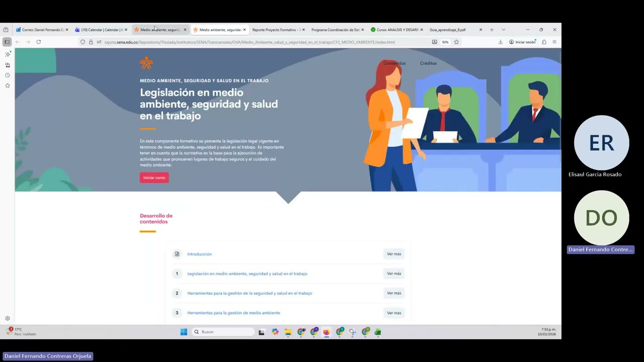The image size is (644, 362).
Task: Click the site padlock security icon
Action: pyautogui.click(x=91, y=42)
